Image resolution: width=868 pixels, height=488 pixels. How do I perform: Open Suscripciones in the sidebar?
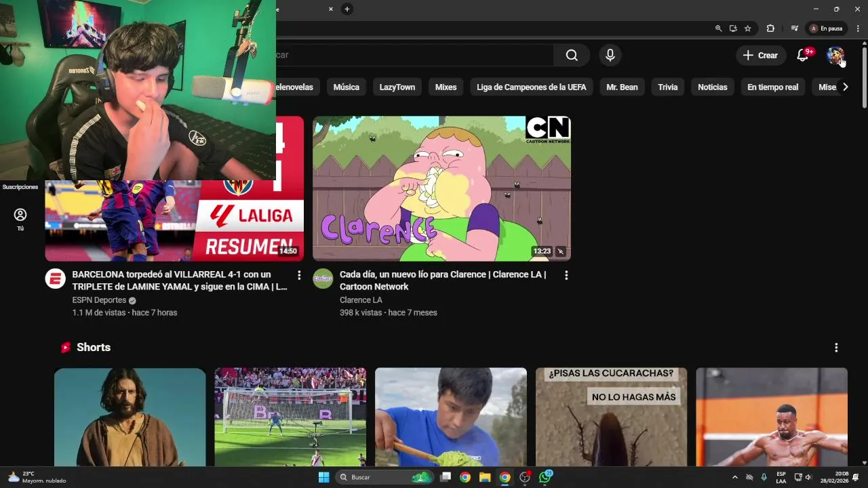pos(20,187)
